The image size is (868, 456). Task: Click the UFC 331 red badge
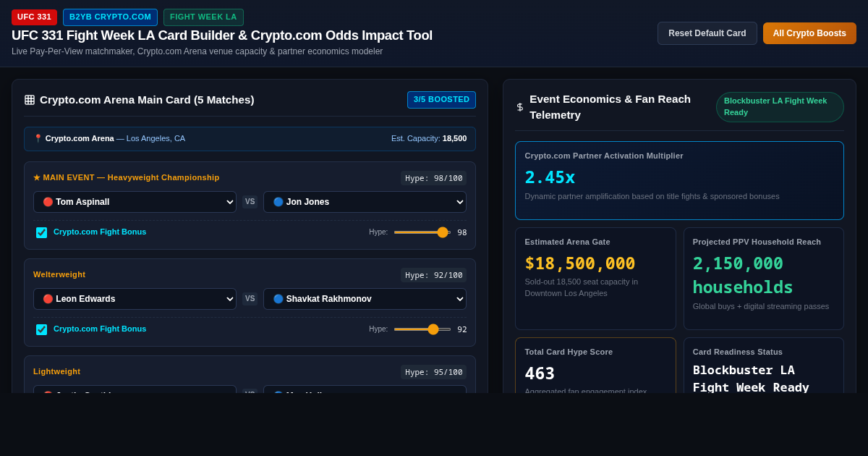pyautogui.click(x=34, y=17)
